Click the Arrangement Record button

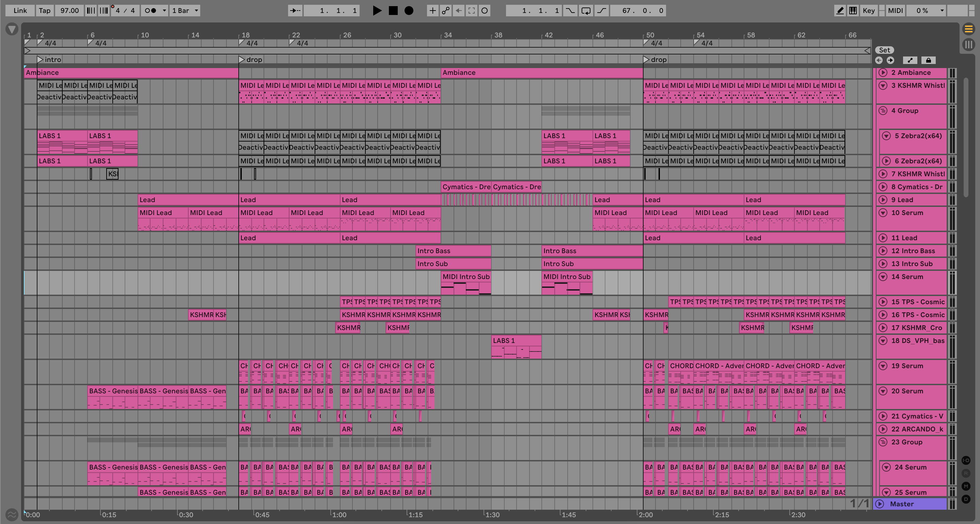409,11
